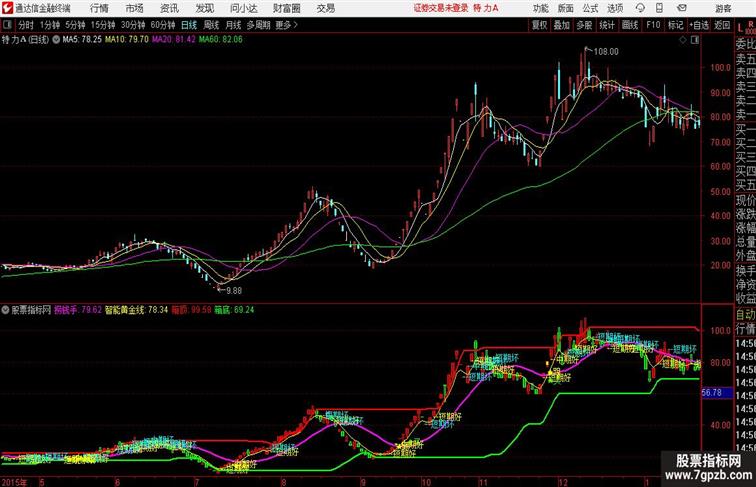
Task: Open the 市场 menu
Action: point(134,8)
